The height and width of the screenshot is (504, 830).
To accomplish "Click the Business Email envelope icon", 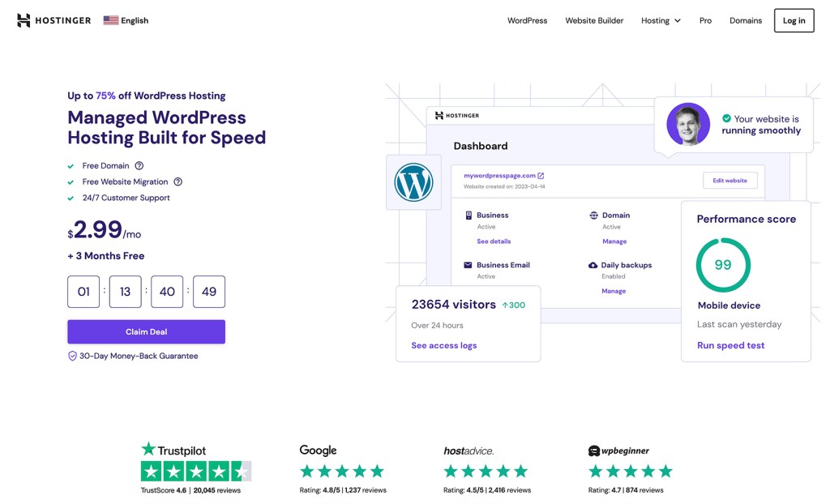I will point(468,265).
